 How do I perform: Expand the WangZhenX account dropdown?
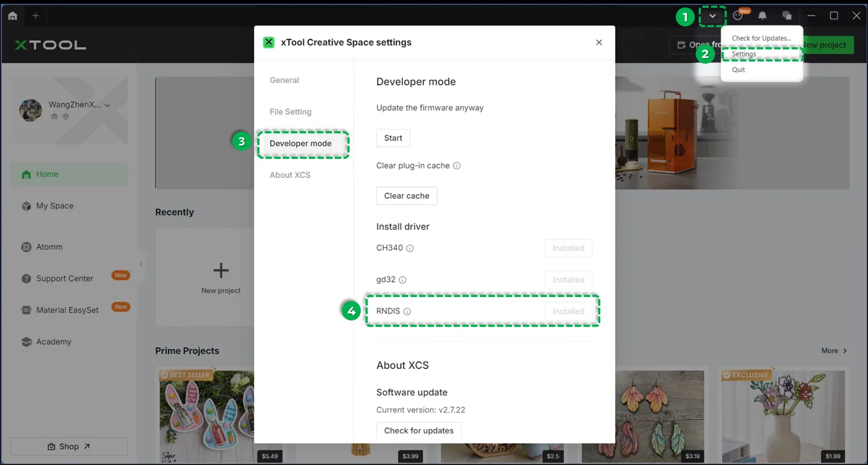pos(107,105)
